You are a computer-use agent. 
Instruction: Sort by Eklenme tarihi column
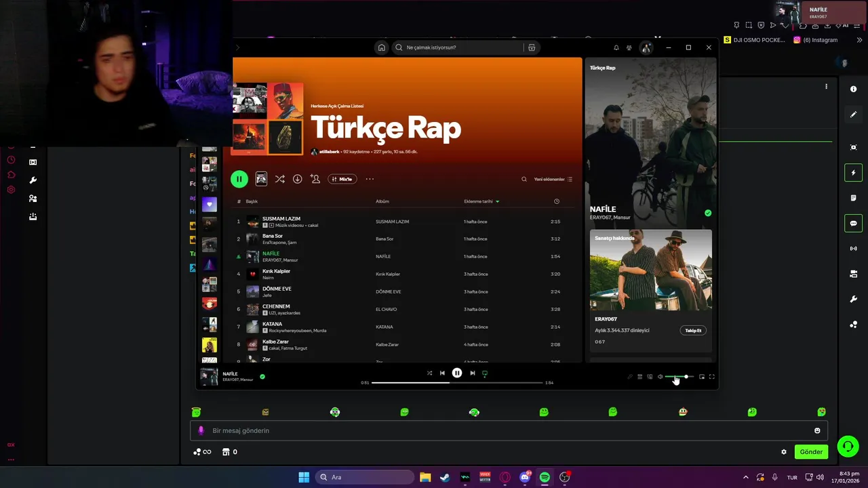pyautogui.click(x=481, y=201)
